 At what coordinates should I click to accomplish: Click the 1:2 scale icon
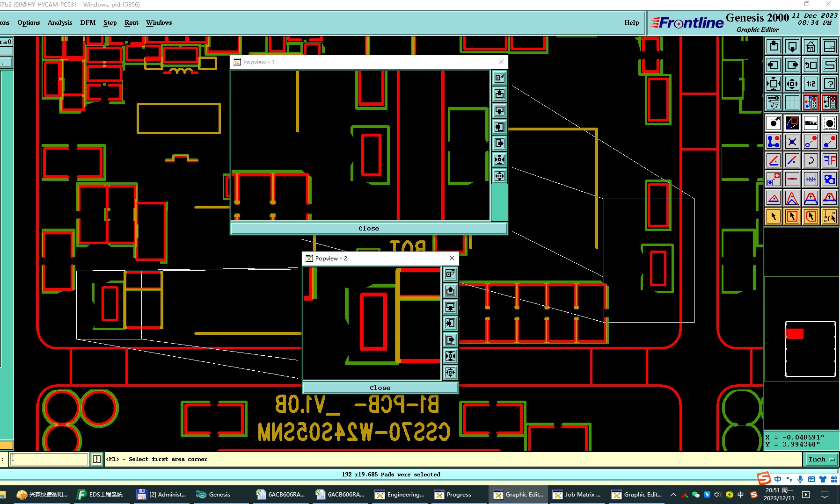[811, 84]
